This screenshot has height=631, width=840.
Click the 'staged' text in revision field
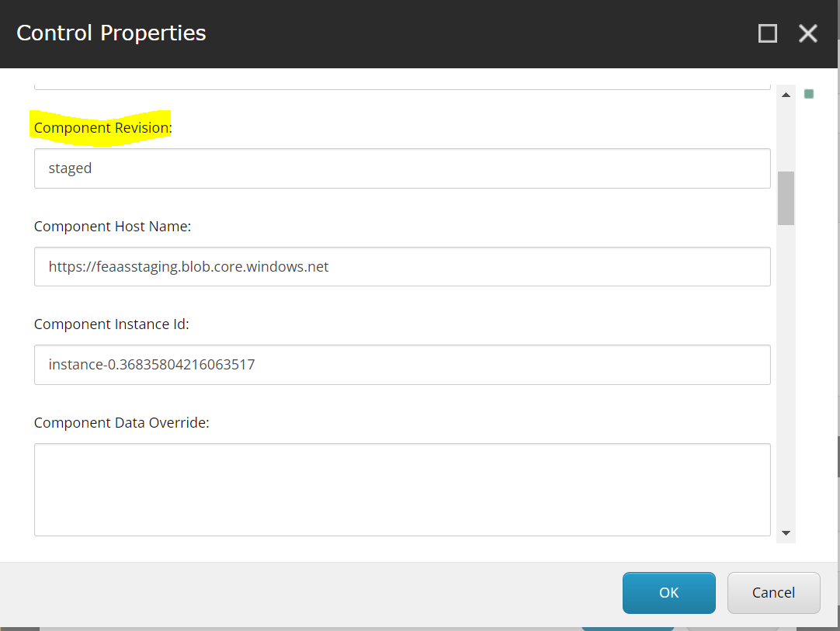(x=70, y=168)
